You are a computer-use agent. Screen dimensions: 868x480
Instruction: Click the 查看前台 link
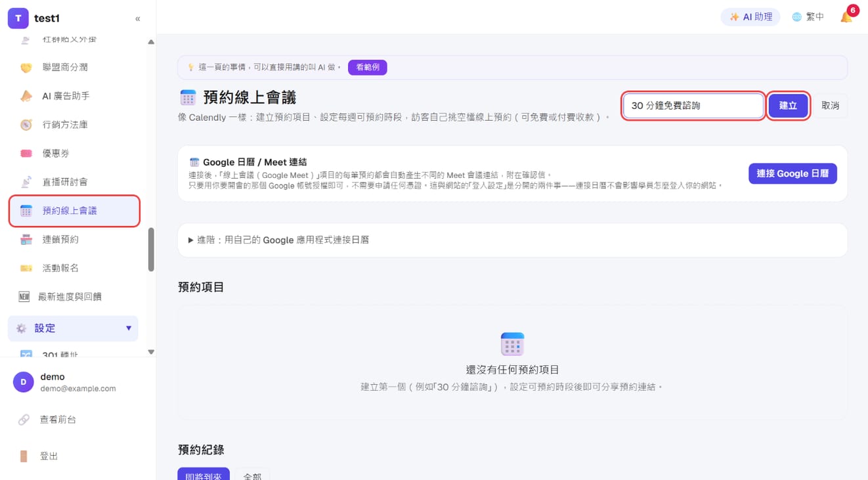[x=58, y=420]
